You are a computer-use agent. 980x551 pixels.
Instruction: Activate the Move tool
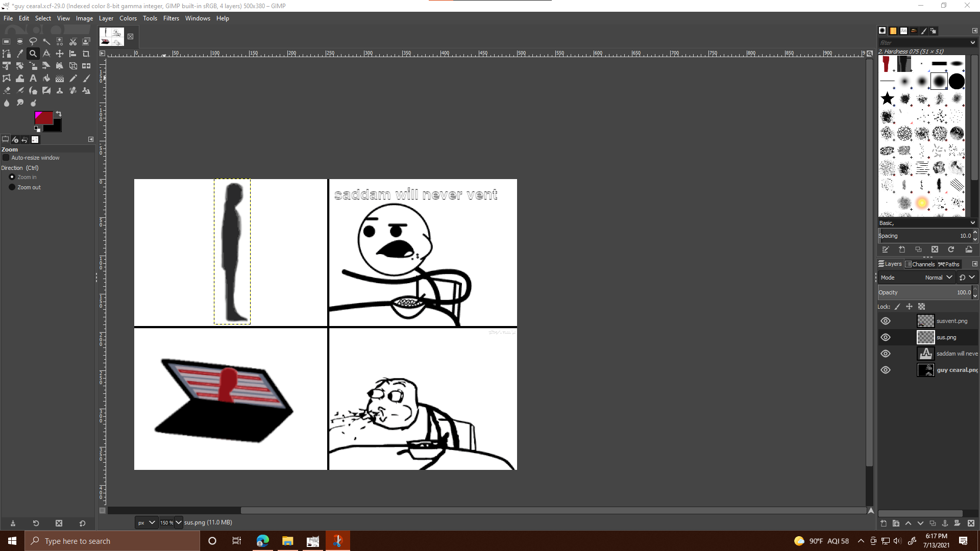point(60,54)
